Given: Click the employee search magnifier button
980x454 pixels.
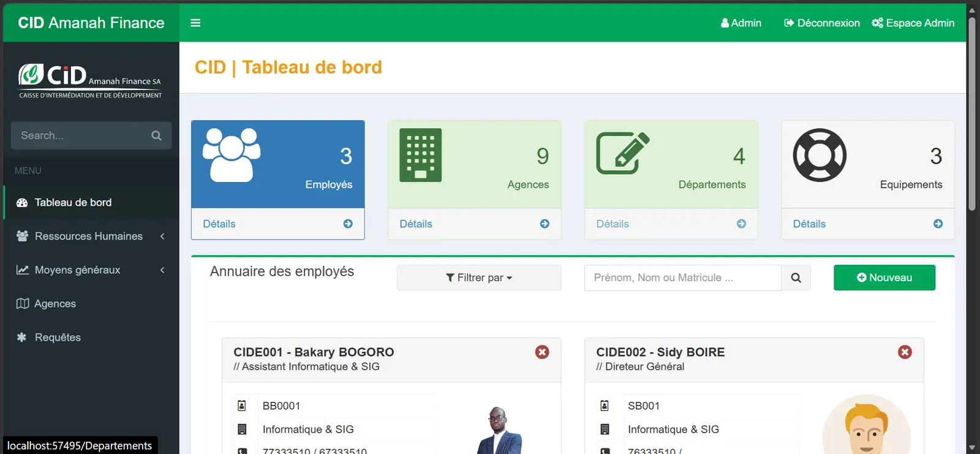Looking at the screenshot, I should [x=796, y=278].
